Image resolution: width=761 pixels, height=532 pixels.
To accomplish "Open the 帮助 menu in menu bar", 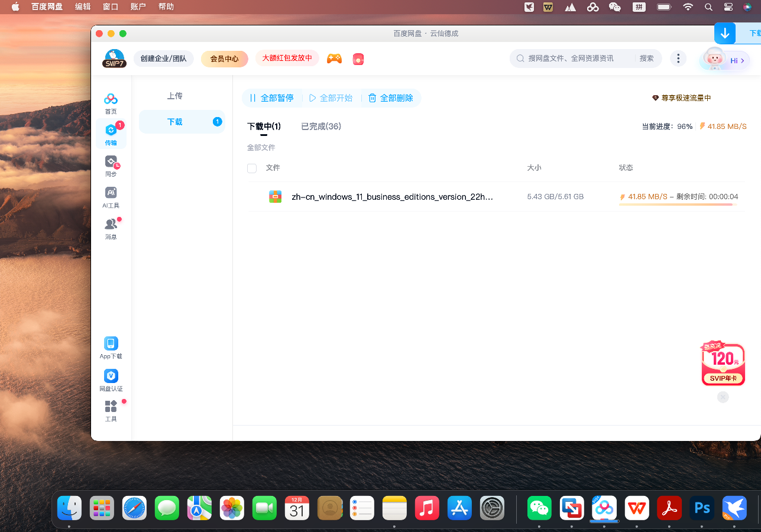I will coord(166,7).
